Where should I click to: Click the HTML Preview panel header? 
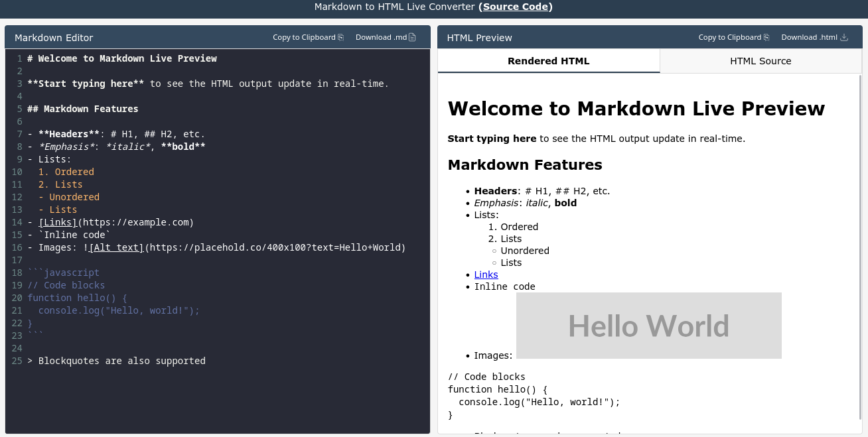tap(479, 38)
